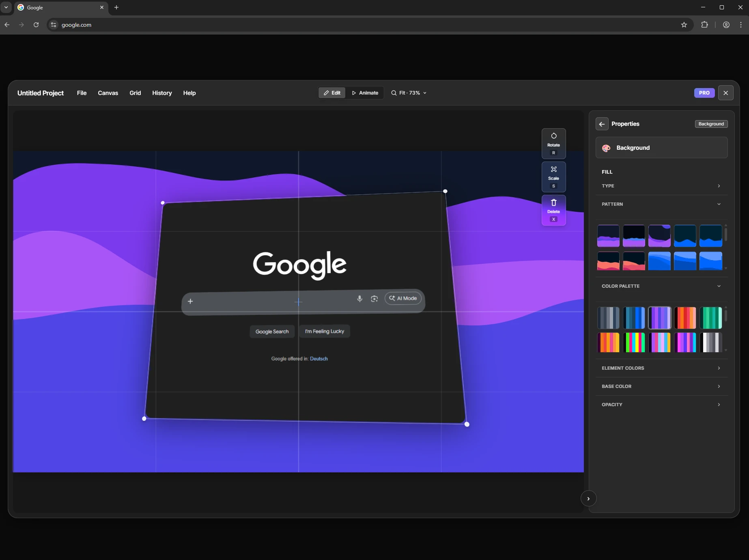Open the History menu
The height and width of the screenshot is (560, 749).
(162, 93)
